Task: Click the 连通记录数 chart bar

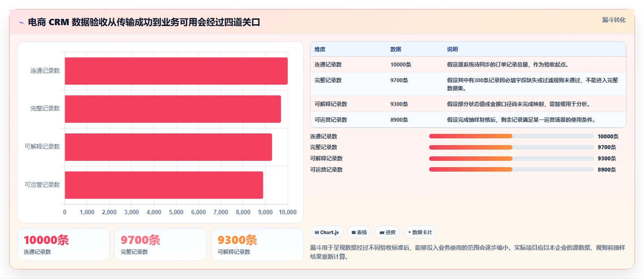Action: point(176,71)
